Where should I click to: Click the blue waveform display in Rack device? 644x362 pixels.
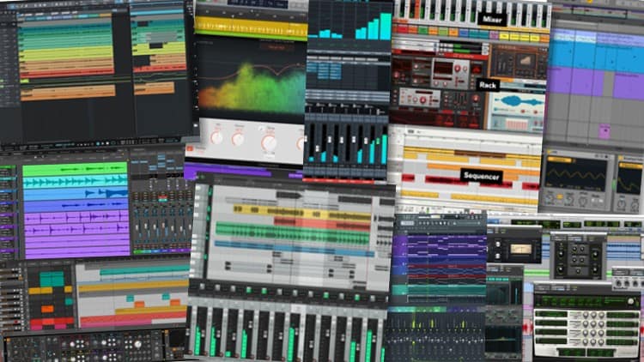pos(517,102)
